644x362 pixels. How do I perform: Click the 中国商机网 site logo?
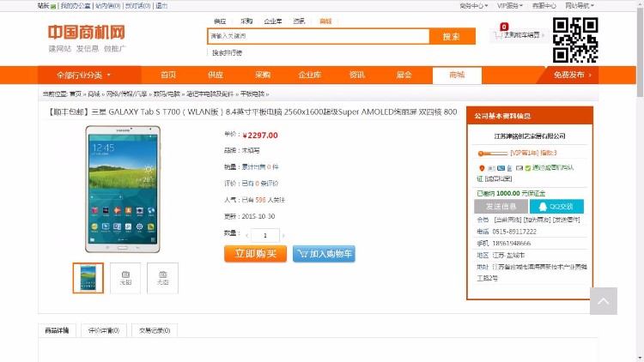point(86,33)
